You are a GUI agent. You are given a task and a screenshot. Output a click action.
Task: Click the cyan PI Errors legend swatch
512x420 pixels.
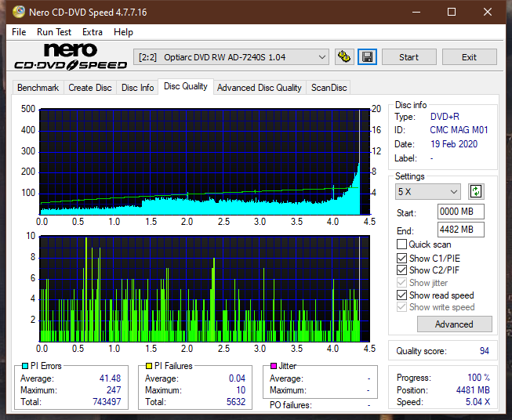25,366
